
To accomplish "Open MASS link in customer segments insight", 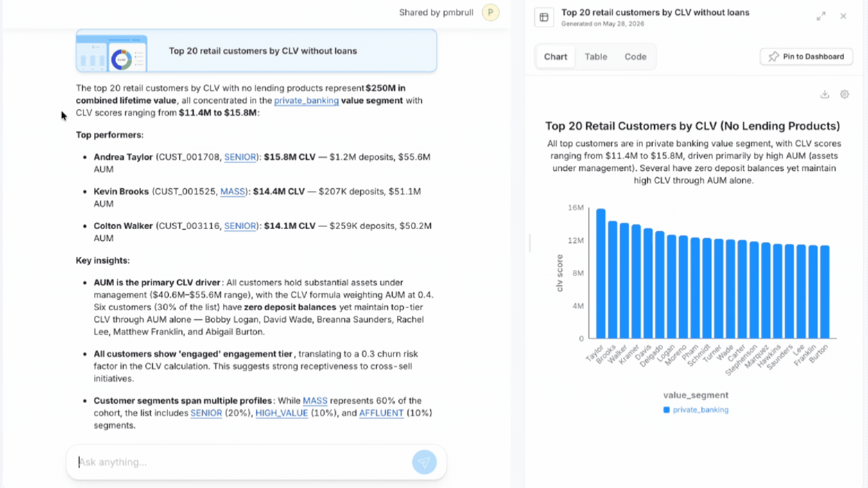I will pyautogui.click(x=315, y=401).
